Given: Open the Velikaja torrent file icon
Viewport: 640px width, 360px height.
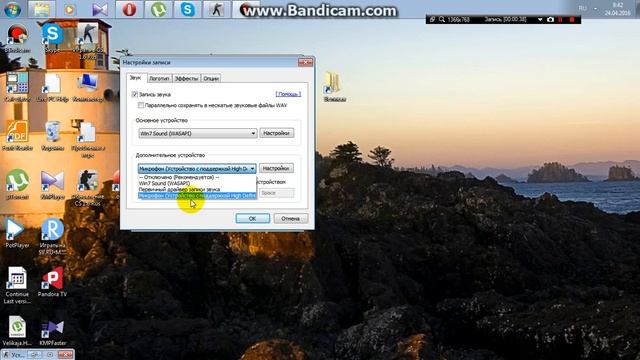Looking at the screenshot, I should pos(17,331).
